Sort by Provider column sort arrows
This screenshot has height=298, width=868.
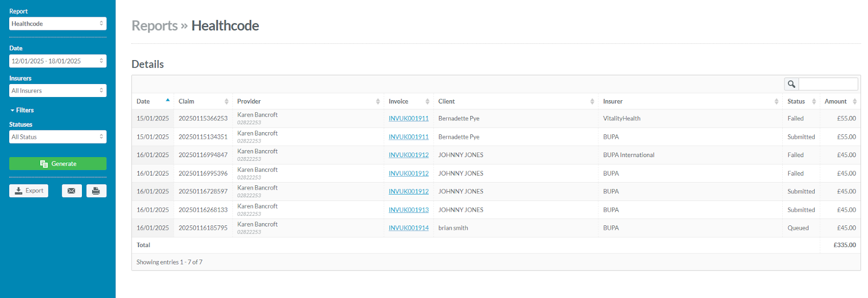(378, 101)
